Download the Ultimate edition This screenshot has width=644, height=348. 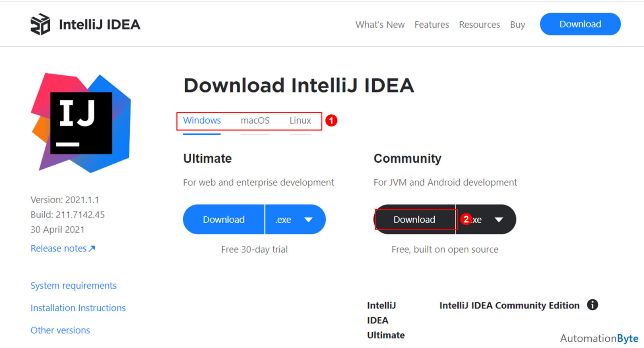224,220
